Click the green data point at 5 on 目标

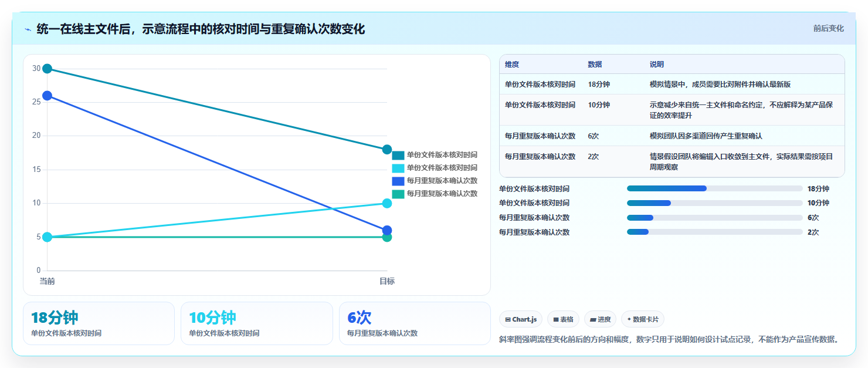coord(387,238)
